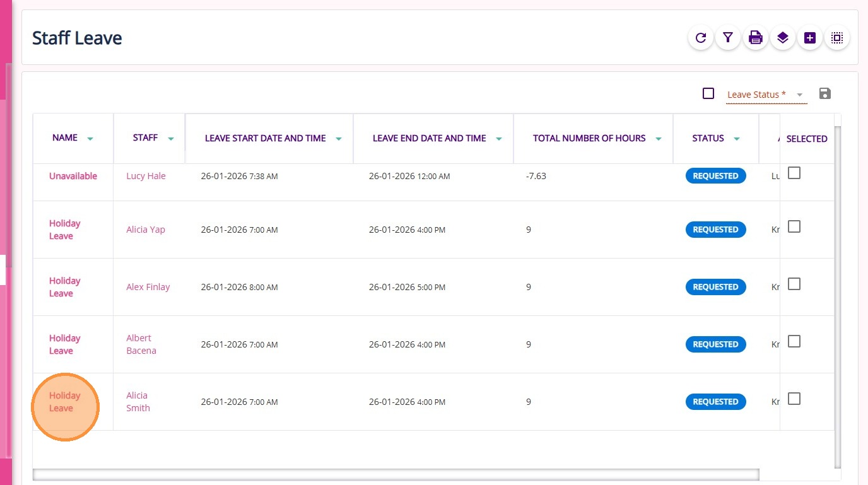Click the Leave Start Date and Time header
The width and height of the screenshot is (868, 485).
[265, 138]
